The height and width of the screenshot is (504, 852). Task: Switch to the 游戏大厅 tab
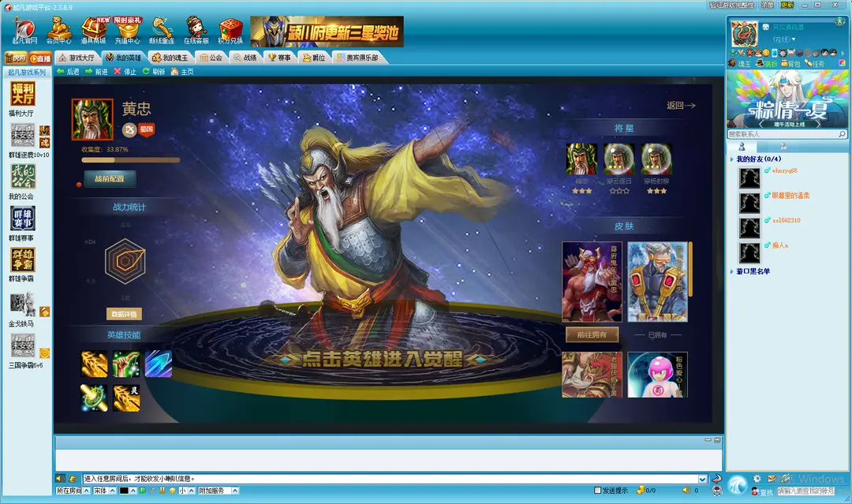tap(77, 58)
